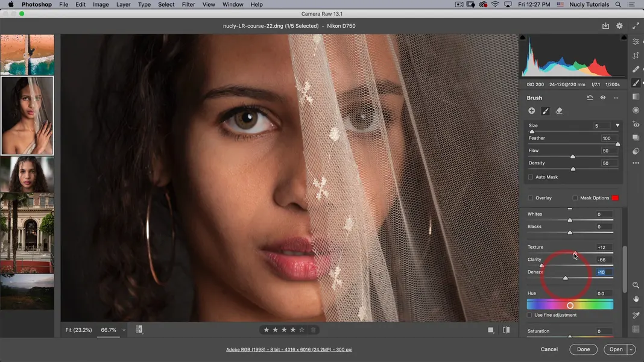Open the Select menu

pos(166,4)
